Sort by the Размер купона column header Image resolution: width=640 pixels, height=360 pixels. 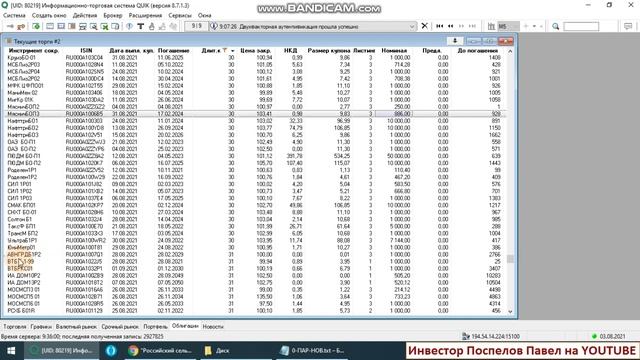[329, 51]
